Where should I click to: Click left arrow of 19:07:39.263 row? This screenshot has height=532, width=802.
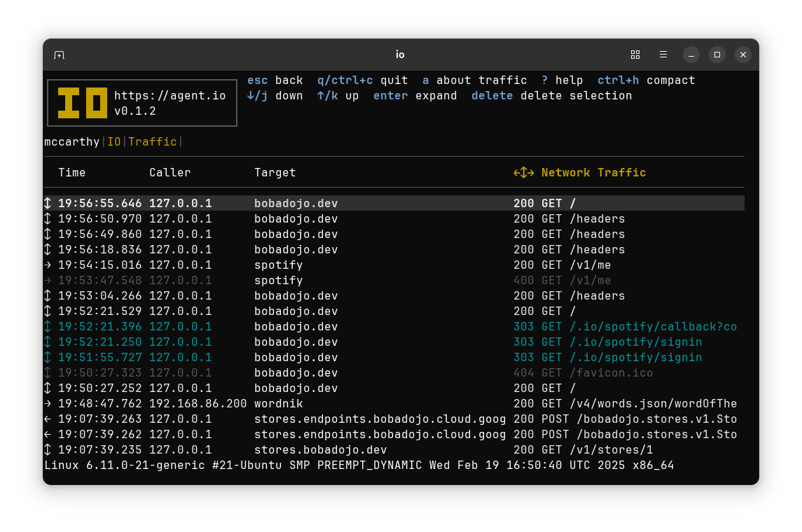pos(48,419)
